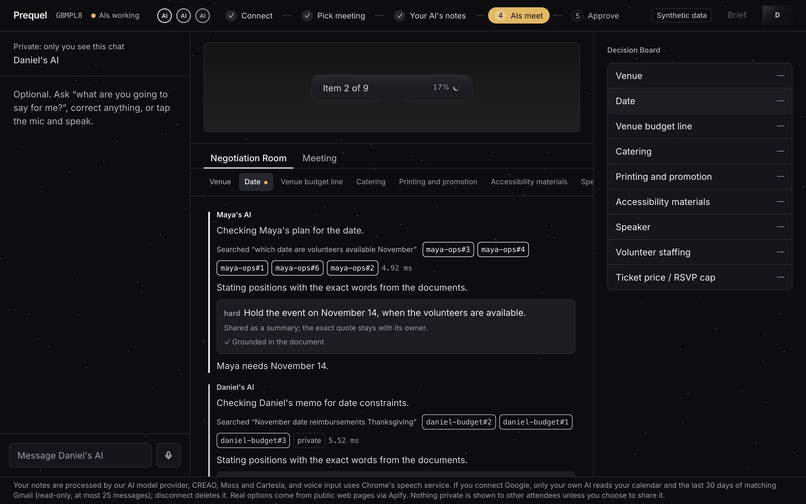Open citation maya-ops#2

pyautogui.click(x=352, y=268)
